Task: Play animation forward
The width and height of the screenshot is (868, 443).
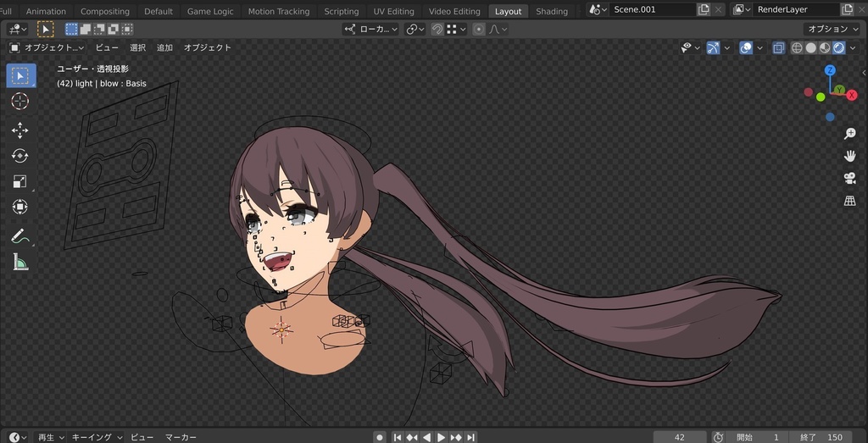Action: (441, 437)
